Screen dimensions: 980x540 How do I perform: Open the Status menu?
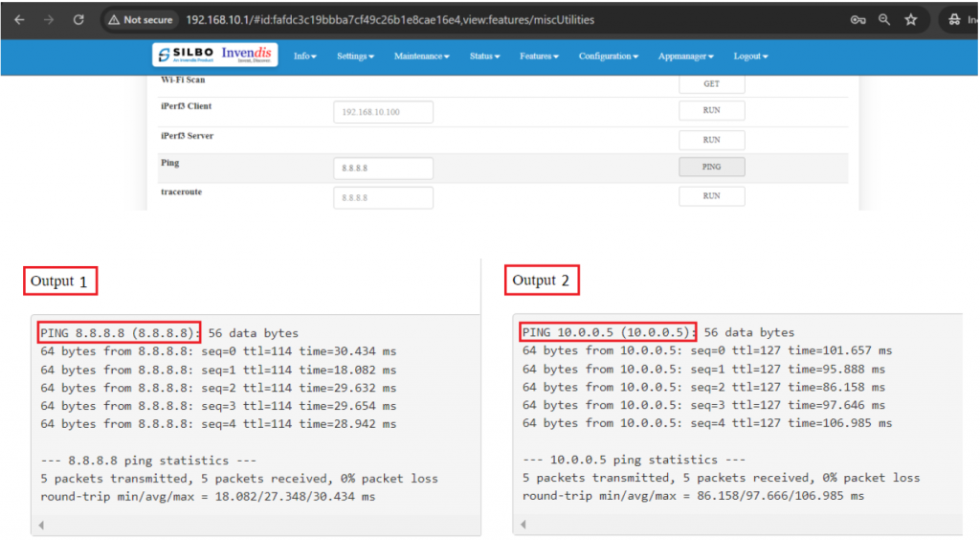click(x=484, y=56)
